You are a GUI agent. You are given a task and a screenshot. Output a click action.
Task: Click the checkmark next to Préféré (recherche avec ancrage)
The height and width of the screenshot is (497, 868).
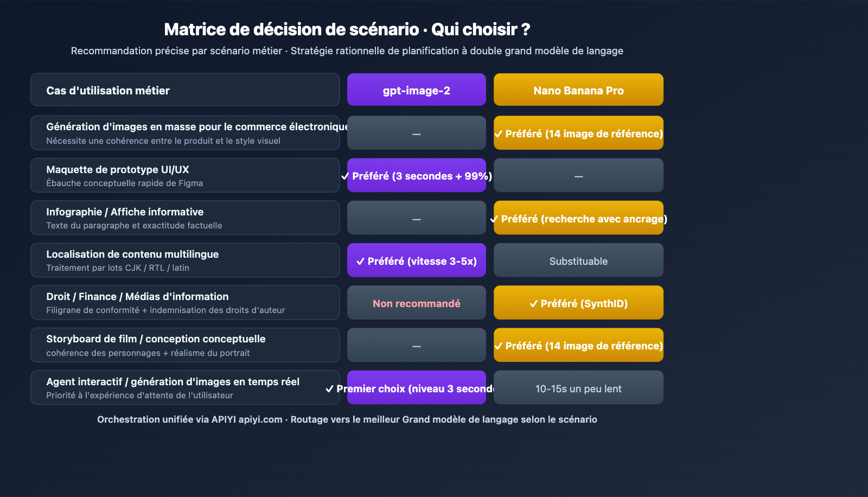tap(494, 219)
